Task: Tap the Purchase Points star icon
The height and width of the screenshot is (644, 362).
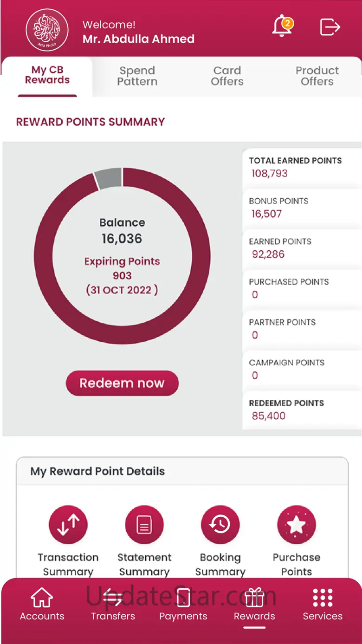Action: (297, 525)
